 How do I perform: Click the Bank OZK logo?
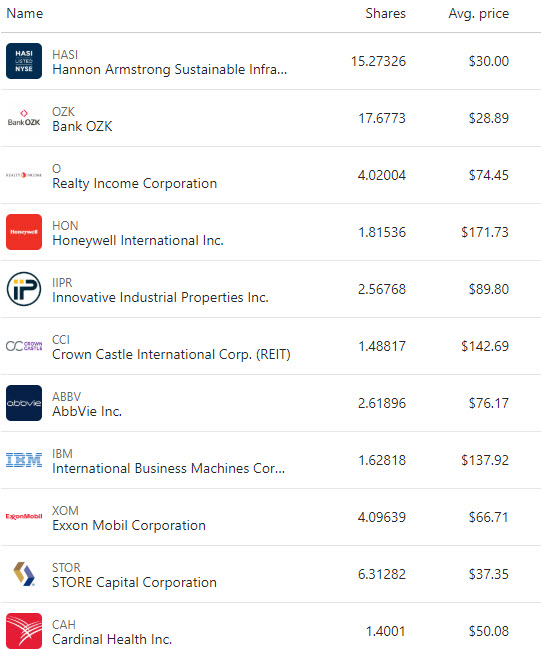click(x=24, y=118)
